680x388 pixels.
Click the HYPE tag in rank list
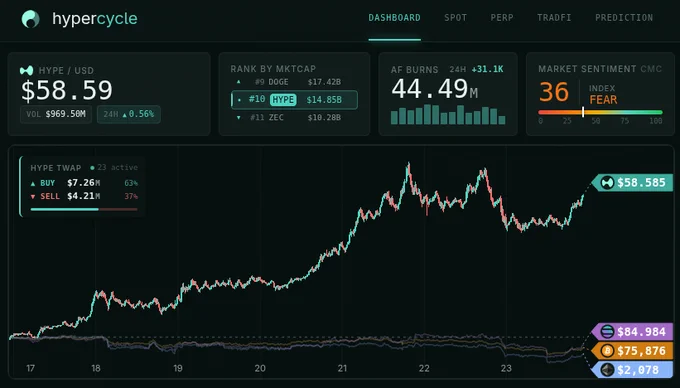pos(283,100)
